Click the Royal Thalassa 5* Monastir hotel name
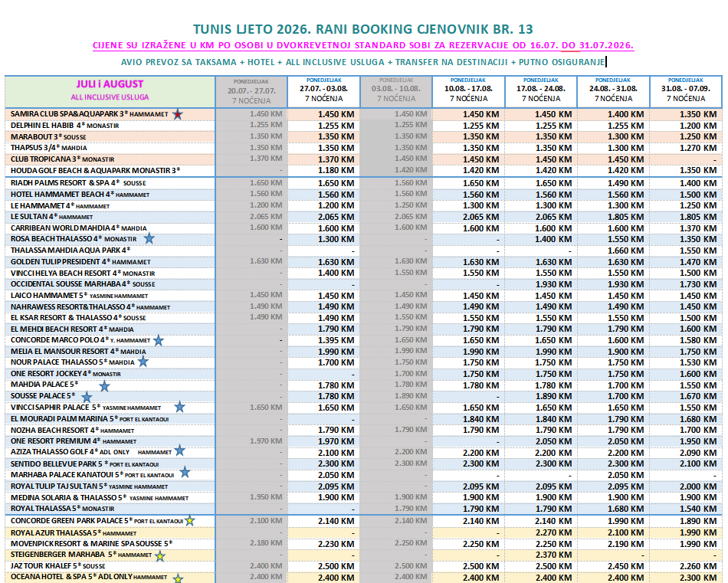Screen dimensions: 728x583 [x=62, y=509]
